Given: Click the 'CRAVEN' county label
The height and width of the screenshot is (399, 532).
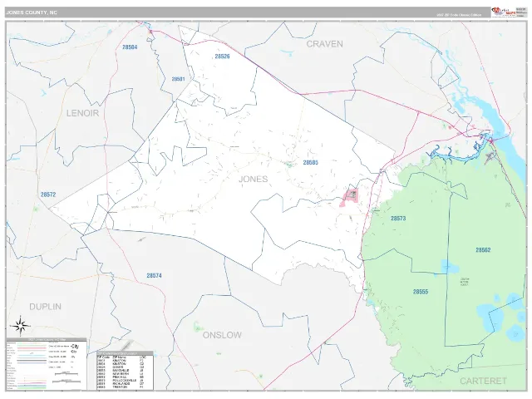Looking at the screenshot, I should coord(324,44).
